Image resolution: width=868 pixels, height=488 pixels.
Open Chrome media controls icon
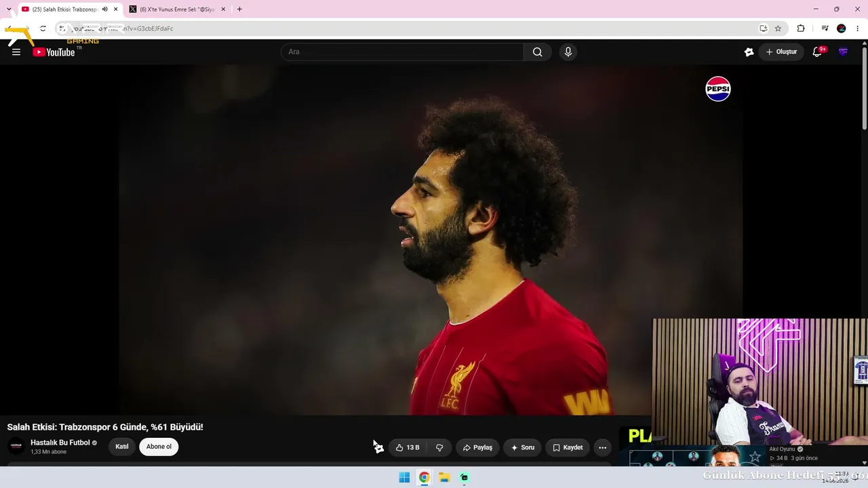(825, 28)
